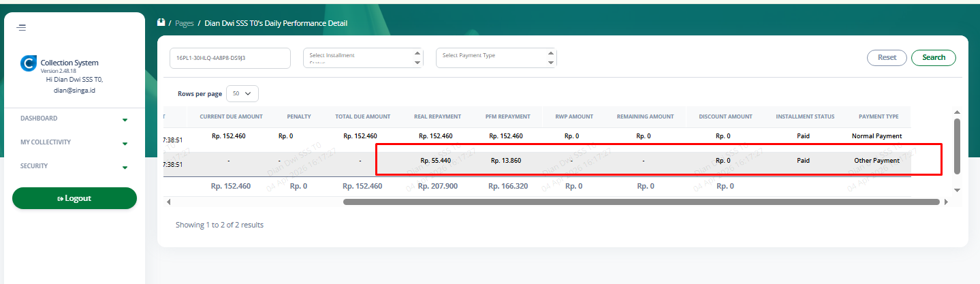Run the Search button

coord(934,58)
